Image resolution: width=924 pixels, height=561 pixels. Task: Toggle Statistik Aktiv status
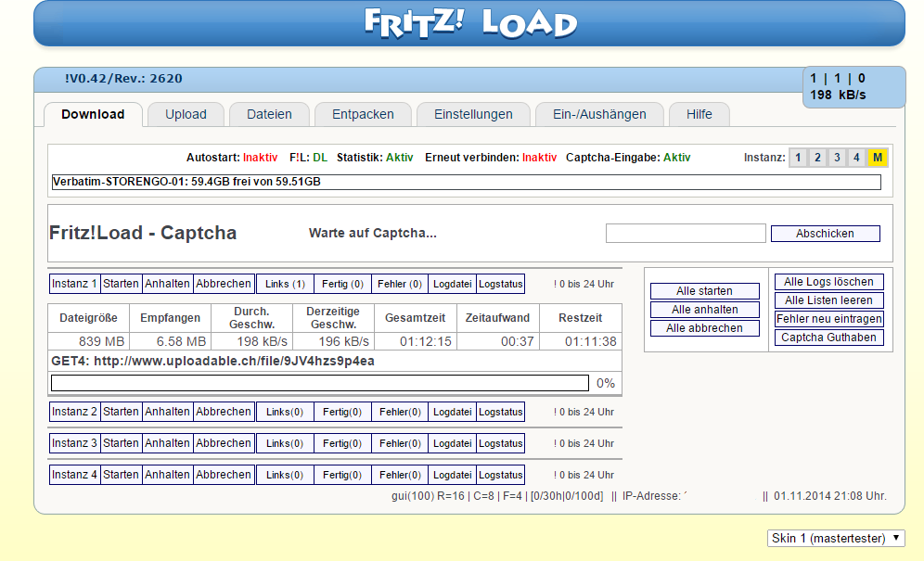pyautogui.click(x=400, y=158)
